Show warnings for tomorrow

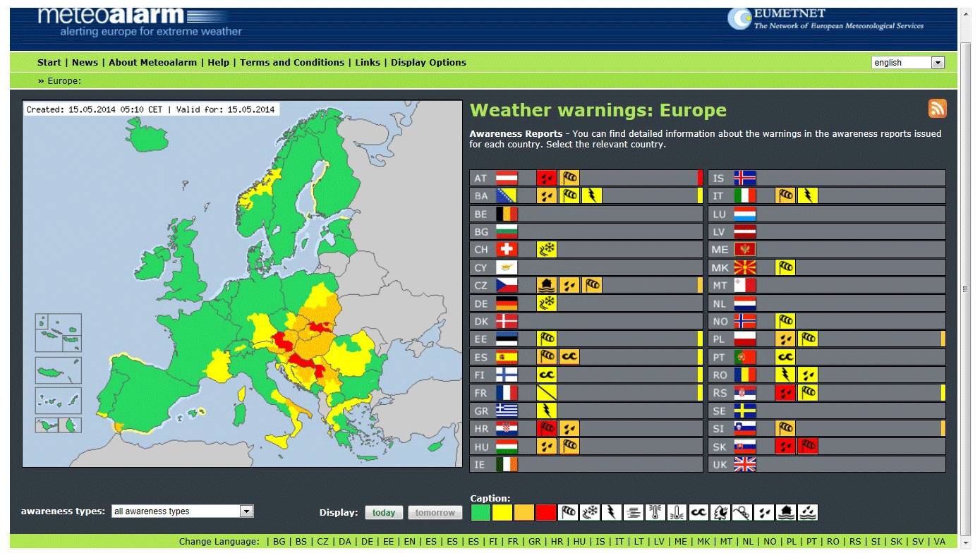435,513
